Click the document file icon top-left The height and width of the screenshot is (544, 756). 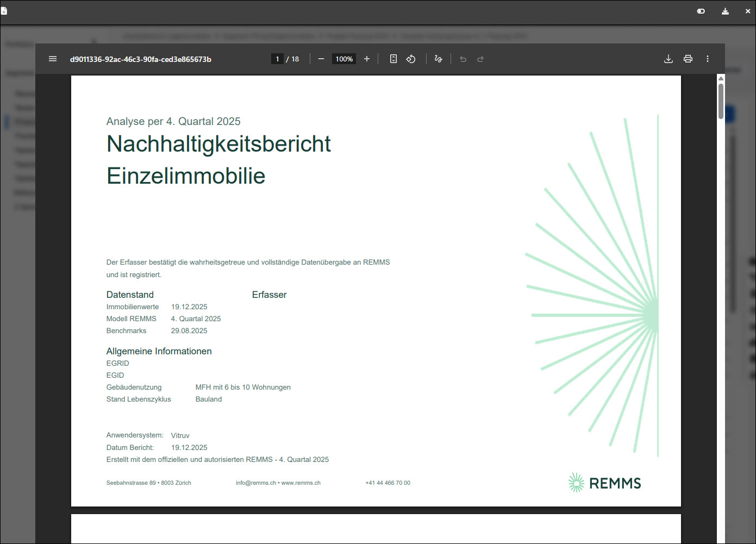tap(4, 10)
